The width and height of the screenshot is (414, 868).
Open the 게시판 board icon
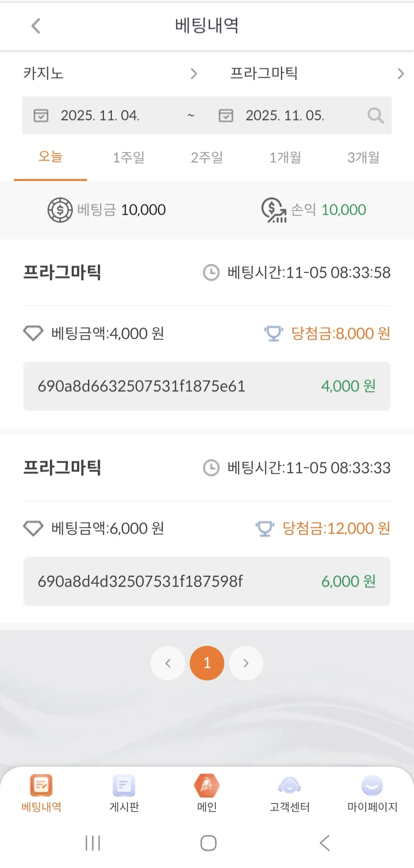coord(124,786)
